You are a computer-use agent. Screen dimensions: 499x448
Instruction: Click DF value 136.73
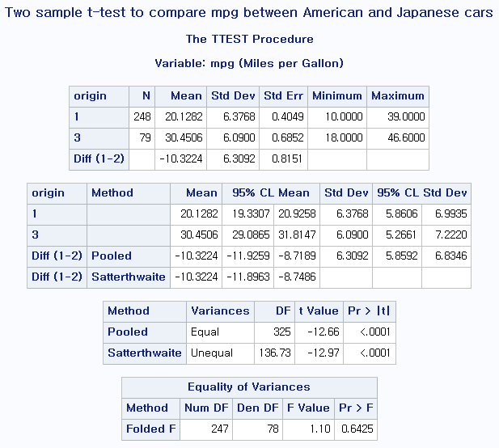tap(275, 353)
